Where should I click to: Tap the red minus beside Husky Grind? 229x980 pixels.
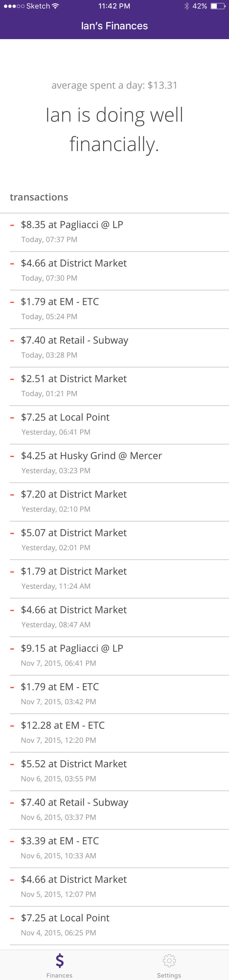coord(12,456)
